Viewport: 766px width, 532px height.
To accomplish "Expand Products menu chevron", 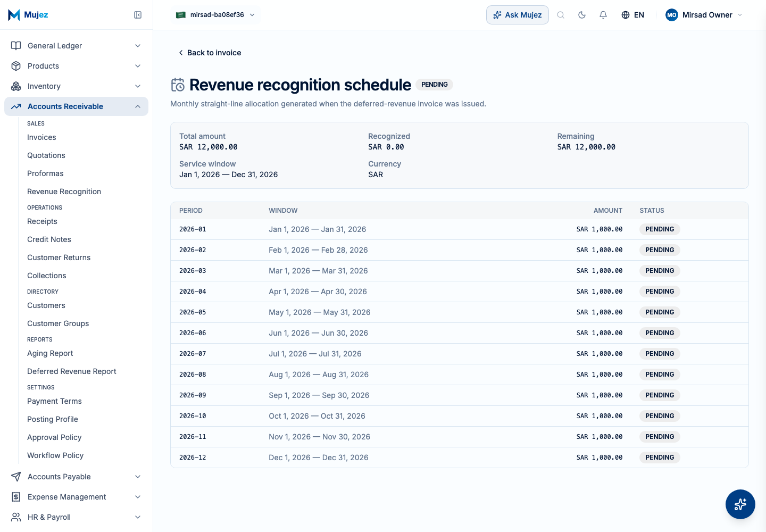I will tap(138, 66).
